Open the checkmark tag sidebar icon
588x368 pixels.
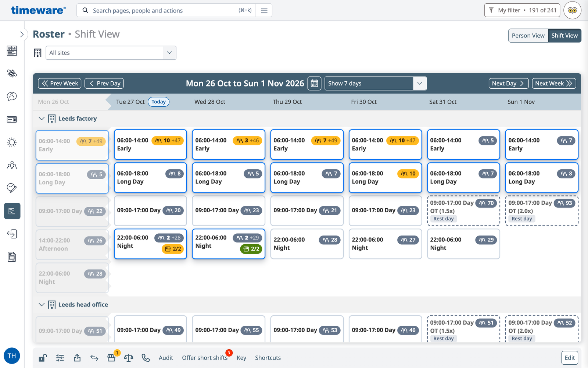[12, 188]
